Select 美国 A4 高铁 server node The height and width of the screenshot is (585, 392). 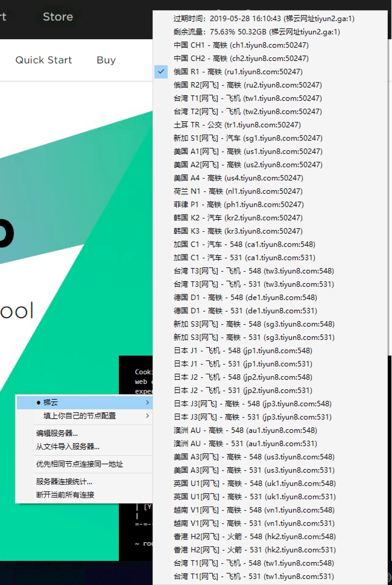(x=238, y=178)
